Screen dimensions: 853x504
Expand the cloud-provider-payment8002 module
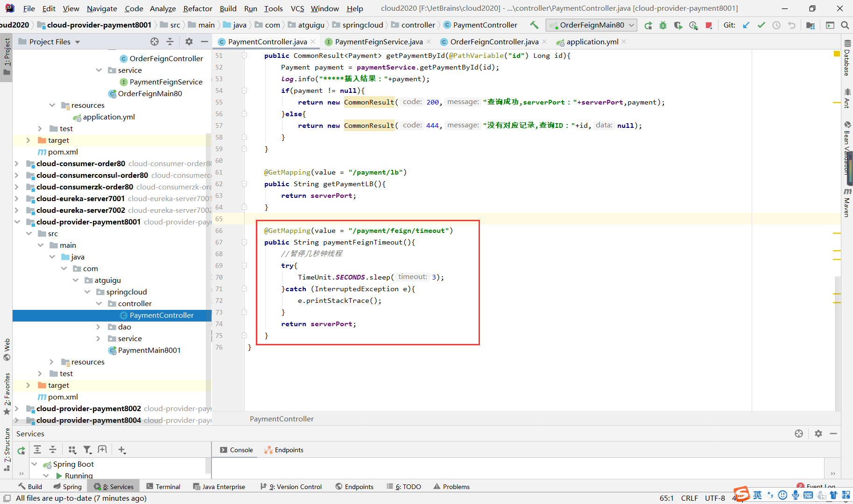tap(17, 408)
